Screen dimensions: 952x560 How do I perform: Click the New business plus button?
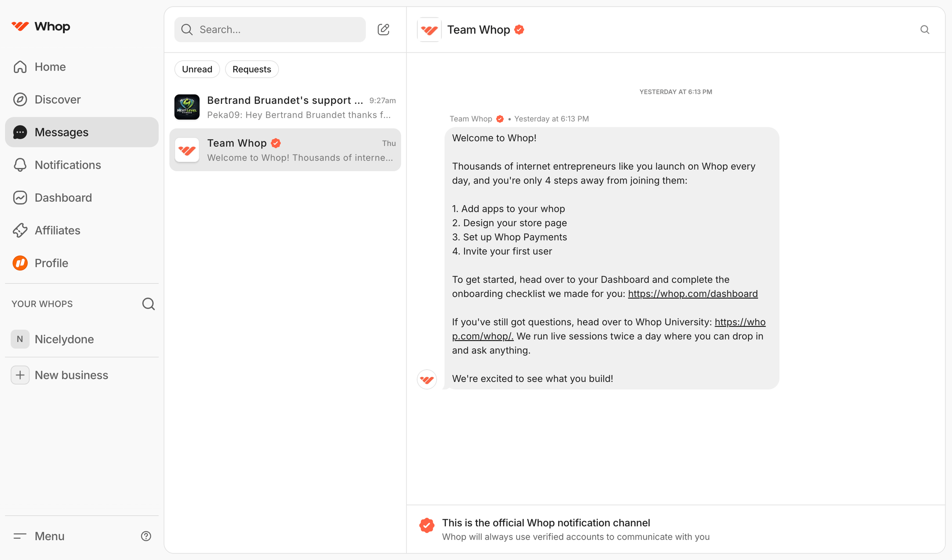(x=20, y=375)
